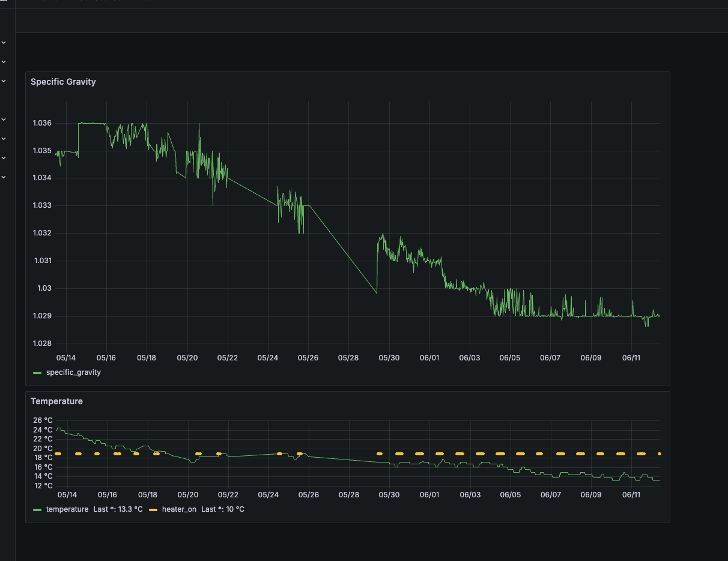The height and width of the screenshot is (561, 728).
Task: Expand the second chevron in the left sidebar
Action: [4, 62]
